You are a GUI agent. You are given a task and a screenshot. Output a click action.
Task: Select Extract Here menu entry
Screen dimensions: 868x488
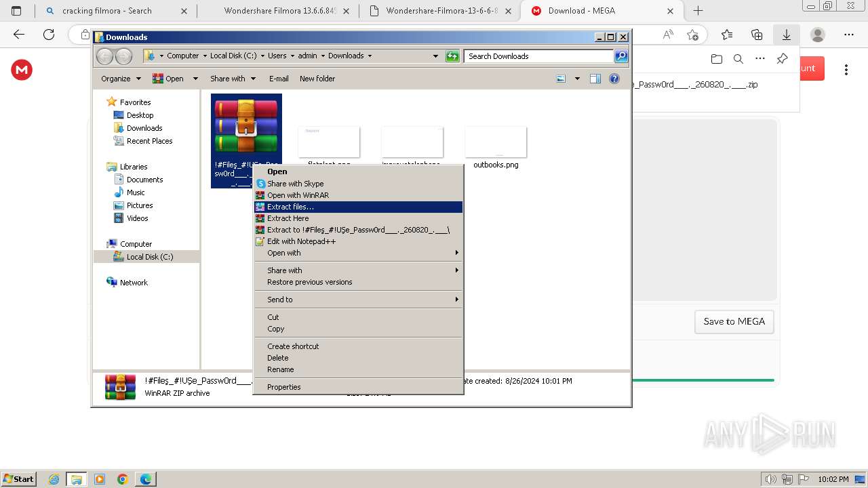pos(358,218)
